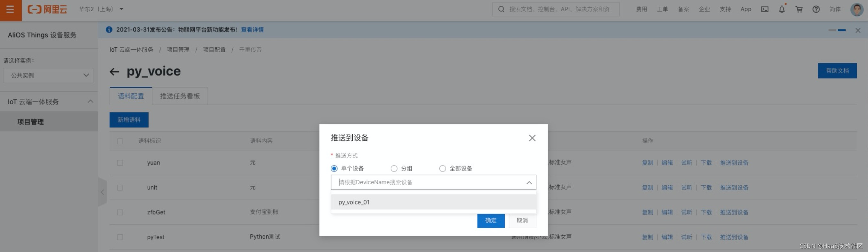Focus the top search box
The height and width of the screenshot is (252, 868).
click(x=556, y=9)
